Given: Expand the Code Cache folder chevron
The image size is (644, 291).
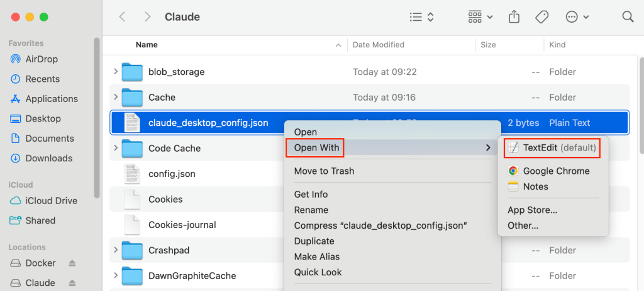Looking at the screenshot, I should [116, 148].
